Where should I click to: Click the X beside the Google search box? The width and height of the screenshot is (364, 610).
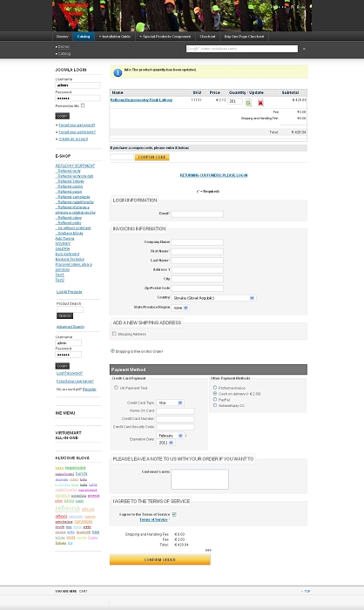(x=304, y=49)
